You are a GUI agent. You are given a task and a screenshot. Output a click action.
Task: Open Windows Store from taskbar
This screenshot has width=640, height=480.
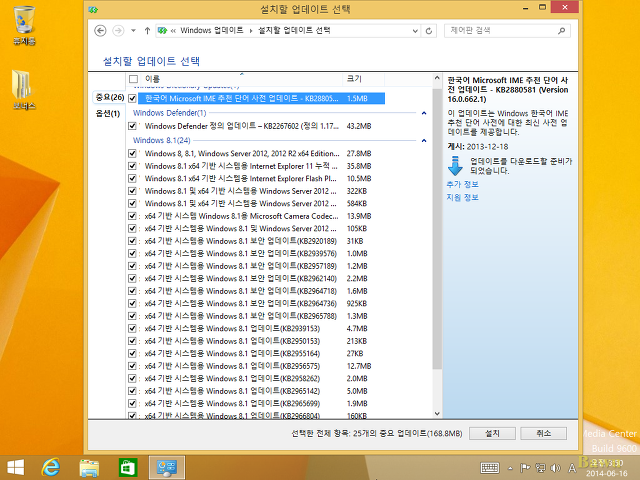click(x=127, y=468)
